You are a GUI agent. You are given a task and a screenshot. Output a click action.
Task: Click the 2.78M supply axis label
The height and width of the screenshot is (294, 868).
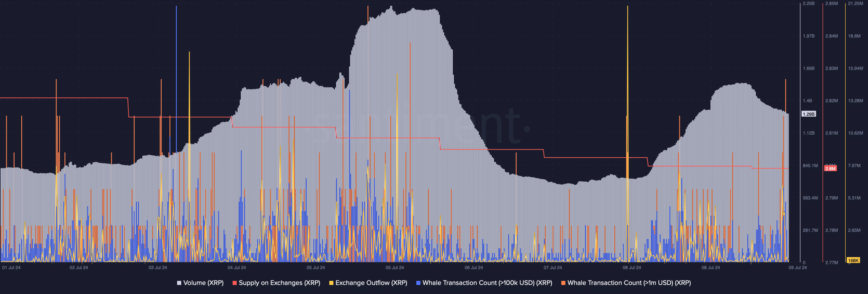click(831, 230)
